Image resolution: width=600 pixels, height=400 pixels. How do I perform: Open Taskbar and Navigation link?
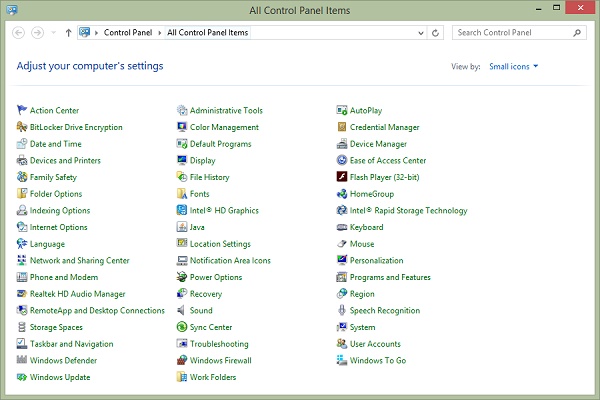pos(72,344)
